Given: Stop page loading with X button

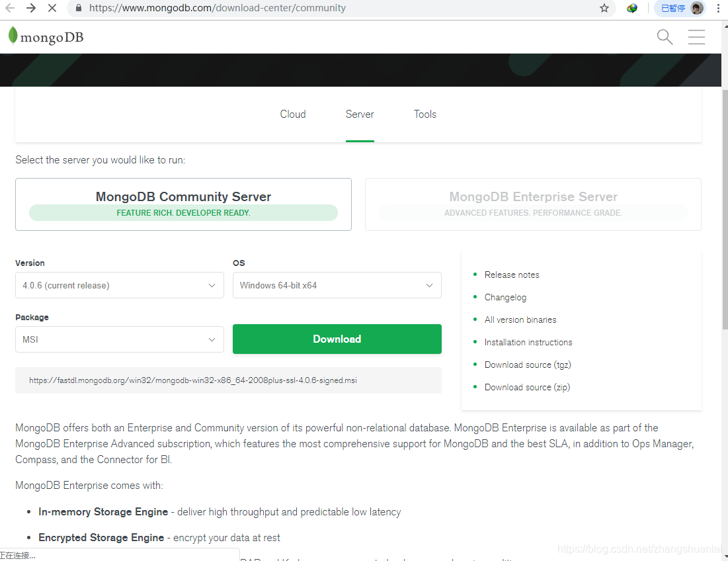Looking at the screenshot, I should 52,8.
